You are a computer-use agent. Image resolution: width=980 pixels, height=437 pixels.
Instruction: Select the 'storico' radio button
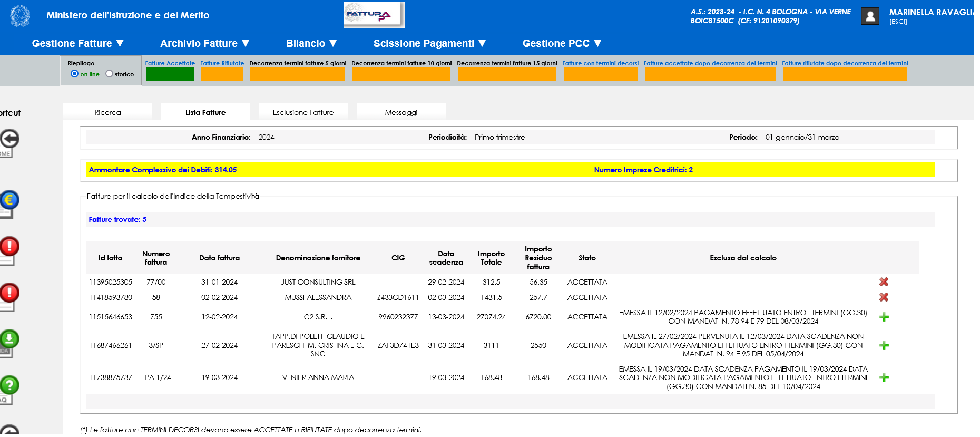[109, 74]
